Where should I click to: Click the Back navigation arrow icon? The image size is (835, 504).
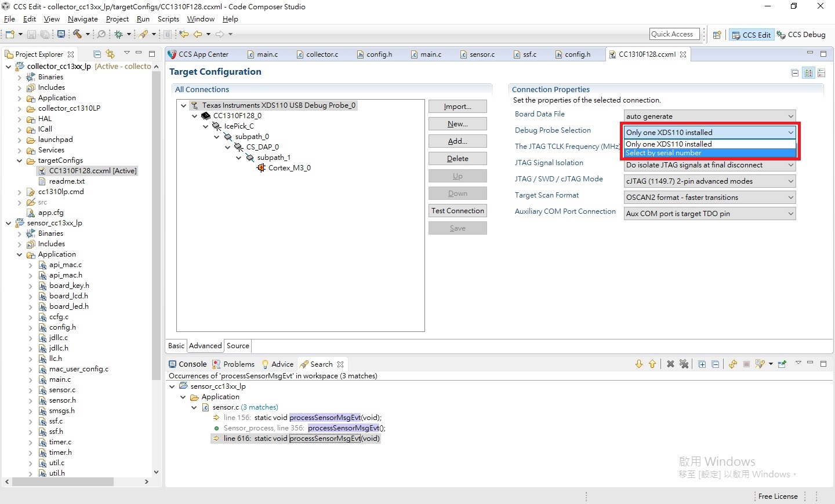click(x=198, y=35)
